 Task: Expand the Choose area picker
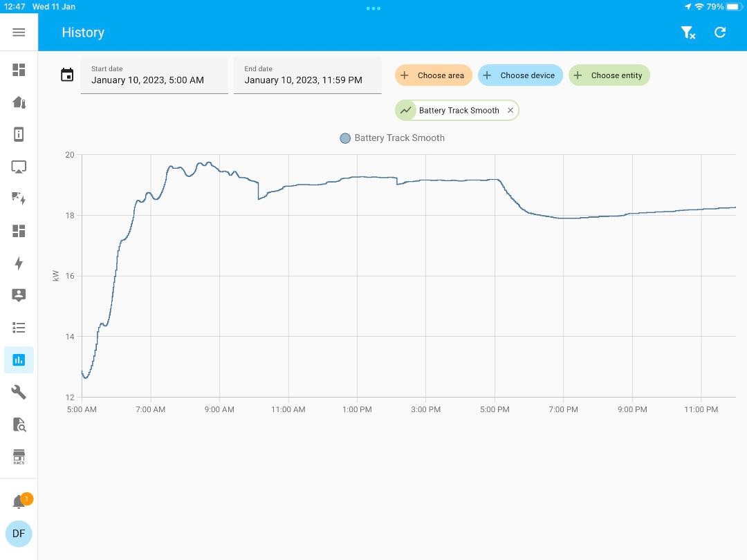coord(434,75)
